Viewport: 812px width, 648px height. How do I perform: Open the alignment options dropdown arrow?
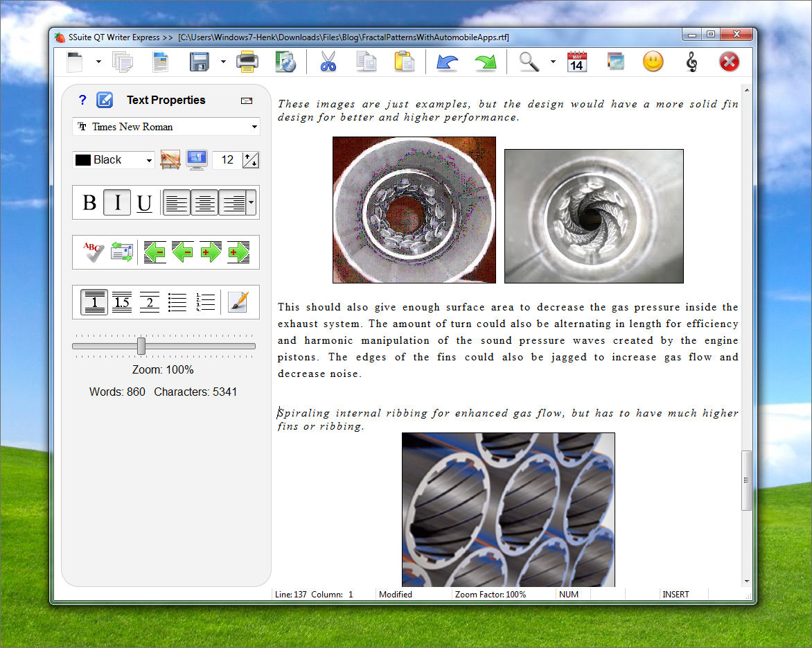point(251,203)
